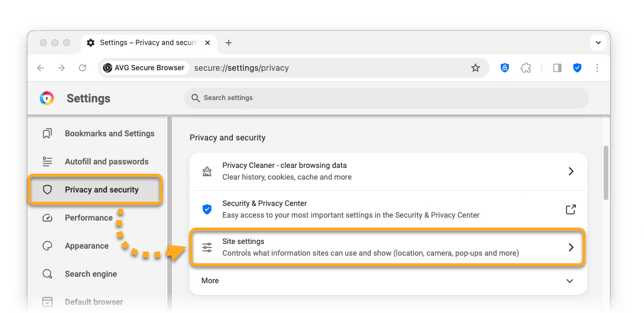Reload the page with refresh icon
This screenshot has height=313, width=644.
point(82,68)
